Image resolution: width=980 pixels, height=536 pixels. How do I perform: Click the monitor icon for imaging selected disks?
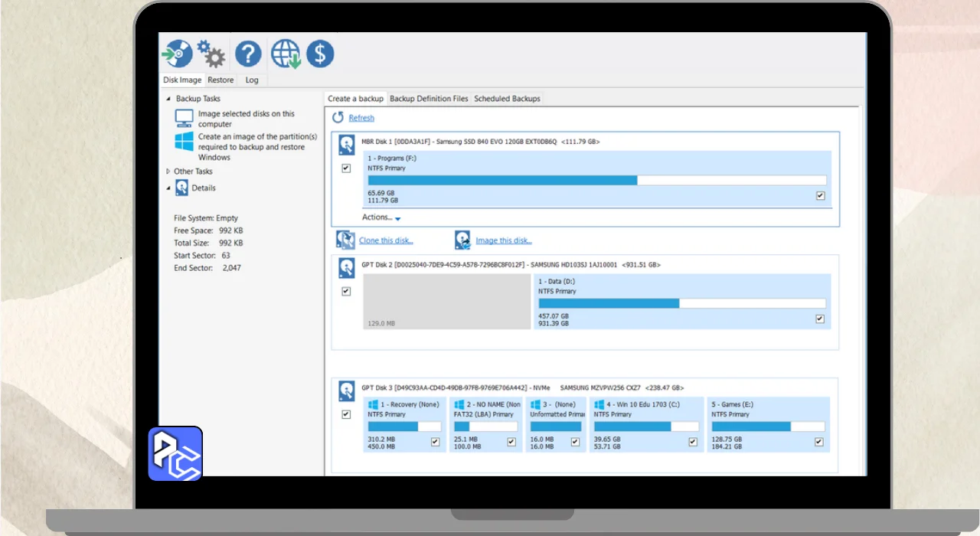coord(184,118)
